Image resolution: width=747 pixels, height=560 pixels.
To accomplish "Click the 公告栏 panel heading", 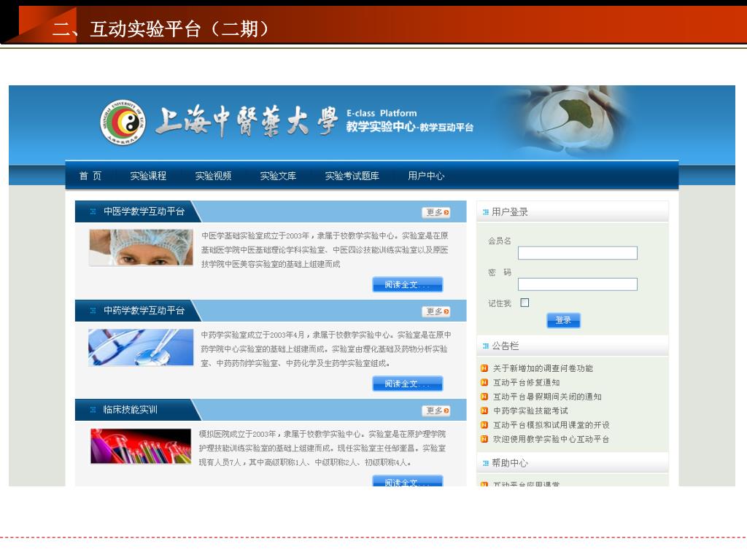I will pos(505,346).
